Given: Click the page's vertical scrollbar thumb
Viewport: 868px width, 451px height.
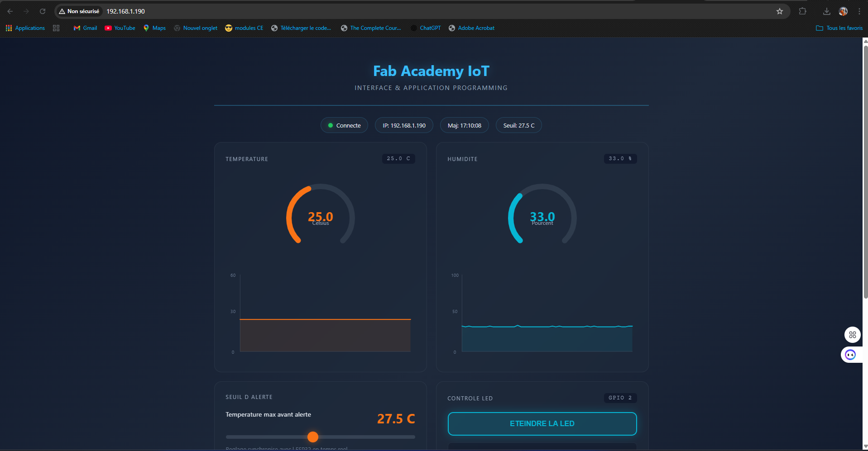Looking at the screenshot, I should click(x=865, y=172).
